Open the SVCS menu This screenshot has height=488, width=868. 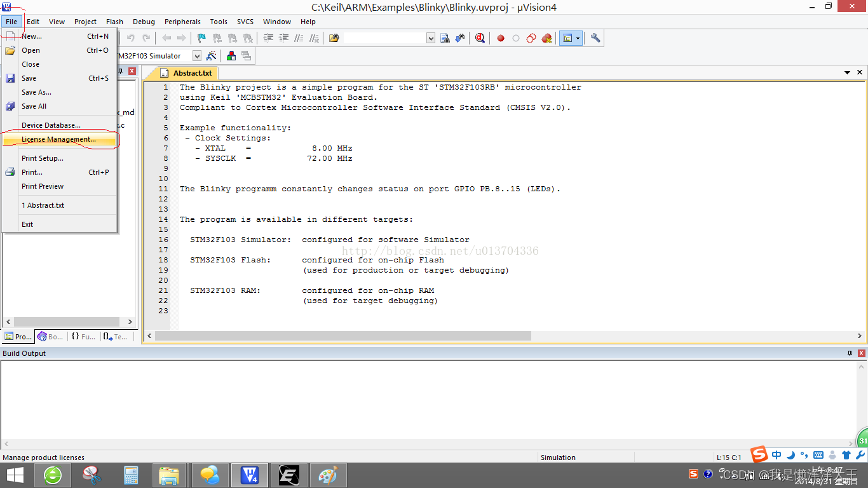[245, 22]
